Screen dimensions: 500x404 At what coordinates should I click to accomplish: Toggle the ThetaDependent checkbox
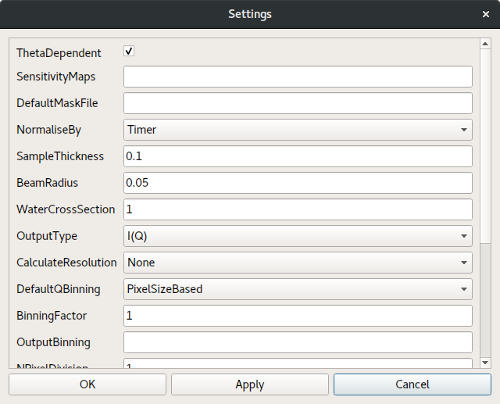coord(129,51)
